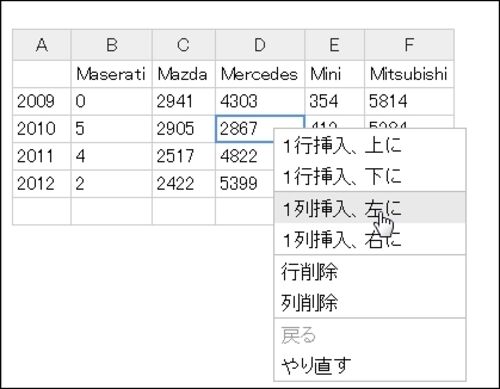Click the Mazda 2012 cell 2422

click(x=184, y=183)
